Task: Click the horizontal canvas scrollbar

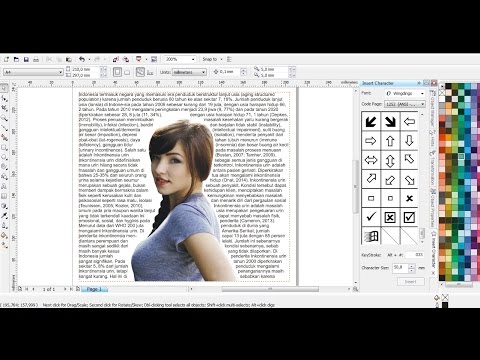Action: point(270,289)
